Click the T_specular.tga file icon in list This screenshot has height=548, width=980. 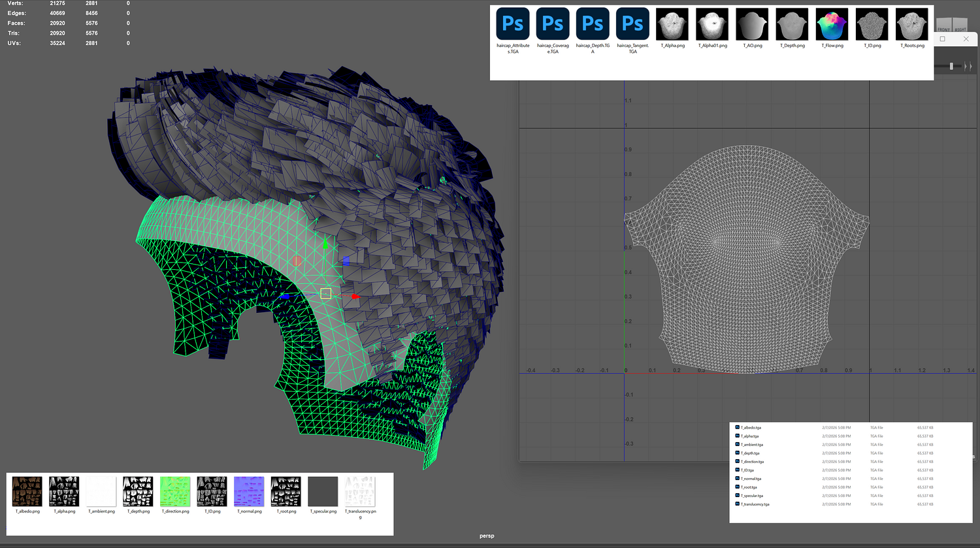(x=738, y=496)
